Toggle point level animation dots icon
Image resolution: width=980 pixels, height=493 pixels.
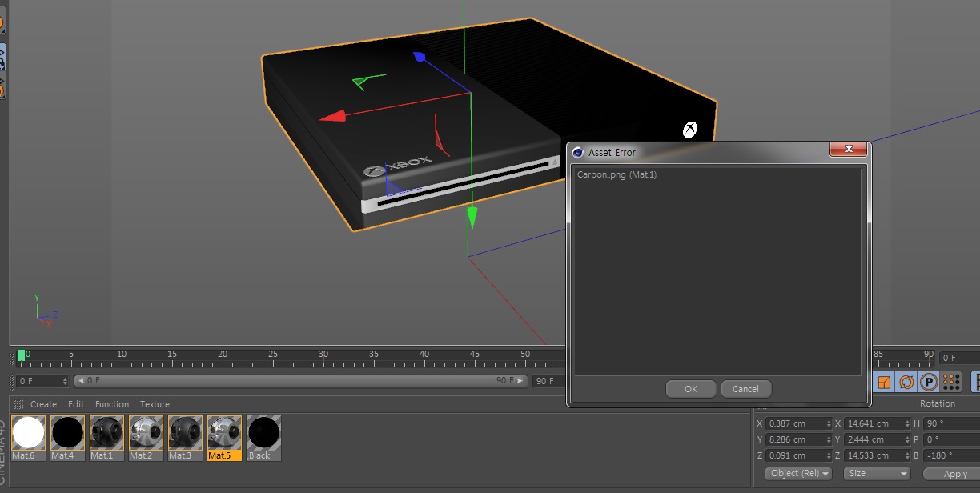tap(951, 382)
